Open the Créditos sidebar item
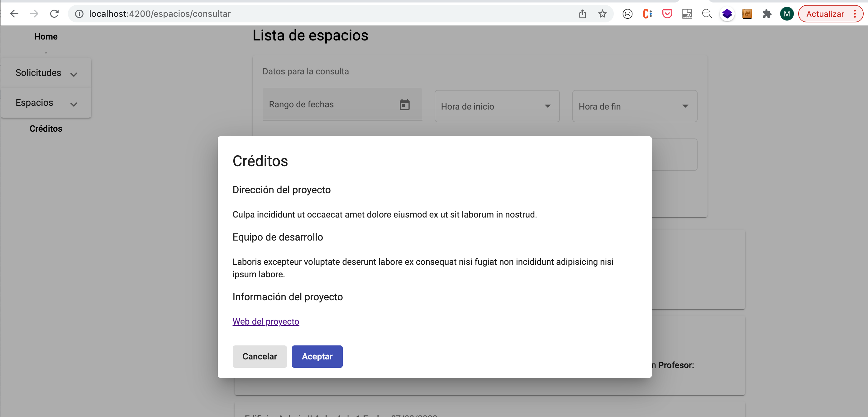Viewport: 868px width, 417px height. [x=46, y=129]
